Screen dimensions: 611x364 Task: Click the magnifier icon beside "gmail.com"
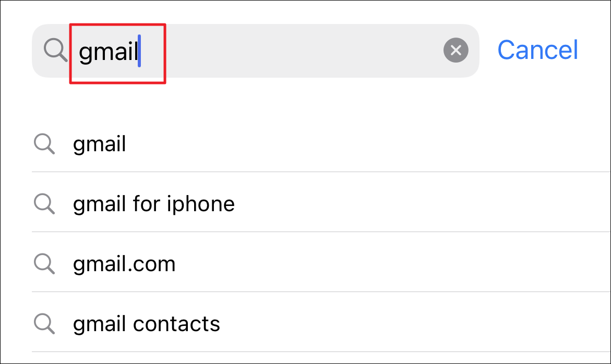click(44, 264)
